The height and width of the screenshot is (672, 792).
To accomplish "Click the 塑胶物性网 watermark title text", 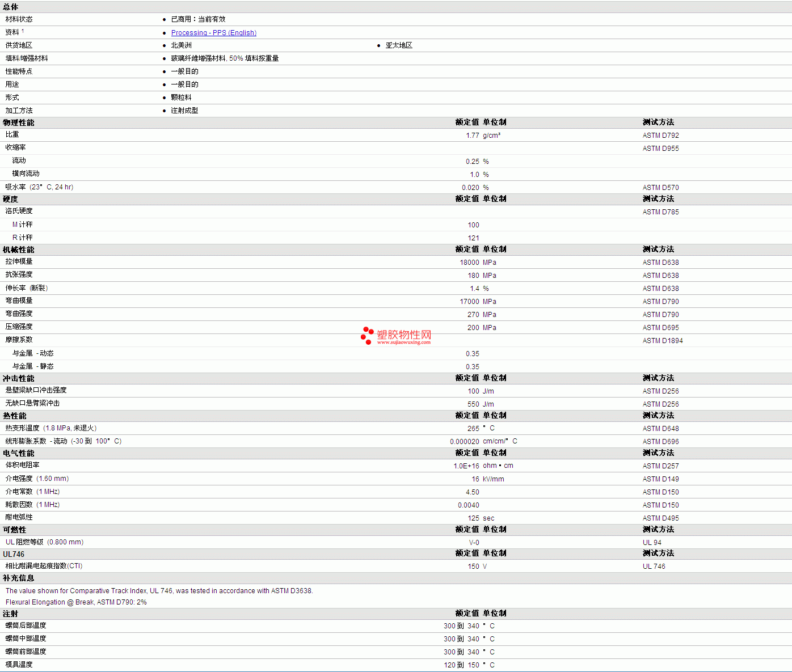I will (x=404, y=334).
